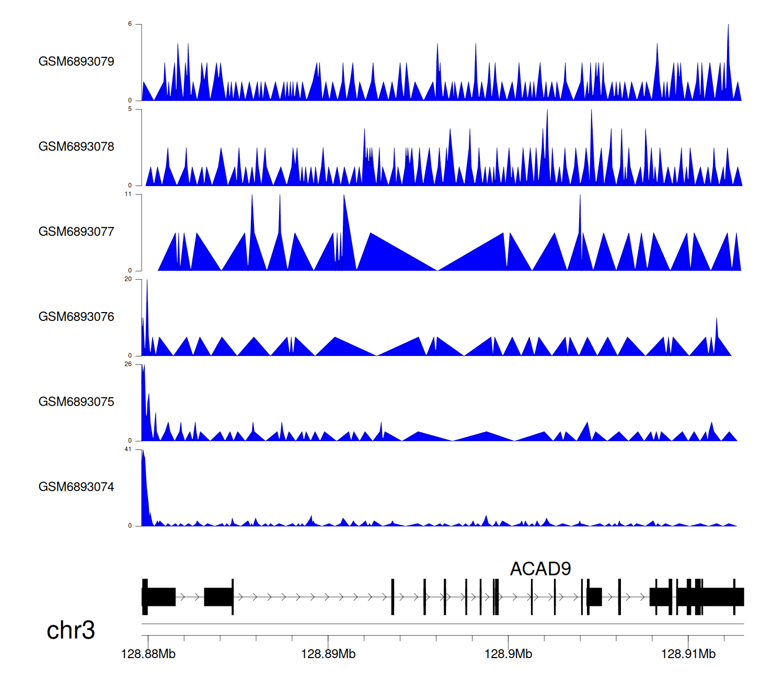784x690 pixels.
Task: Click the 128.9Mb coordinate label
Action: pyautogui.click(x=508, y=654)
